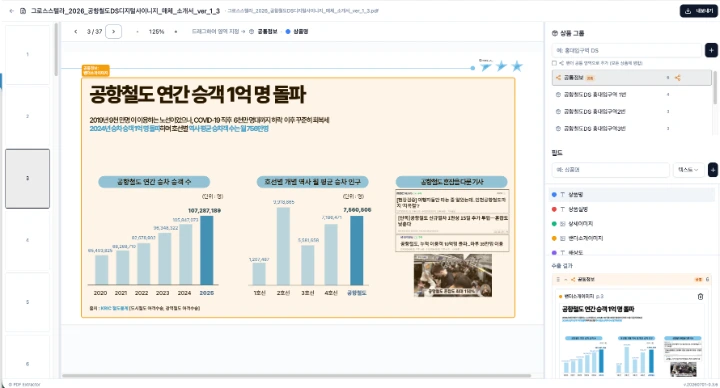Delete the extracted p.3 image item

point(700,297)
